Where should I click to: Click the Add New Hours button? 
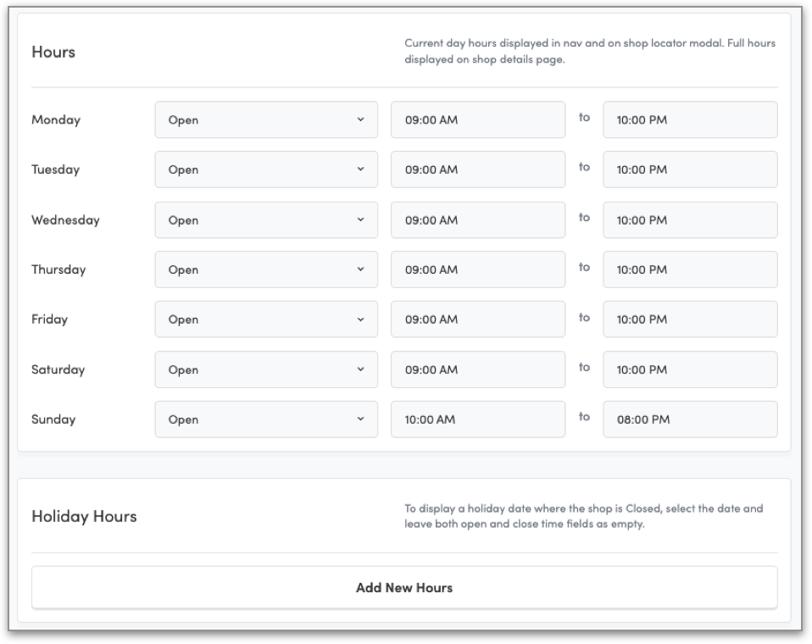[x=404, y=587]
